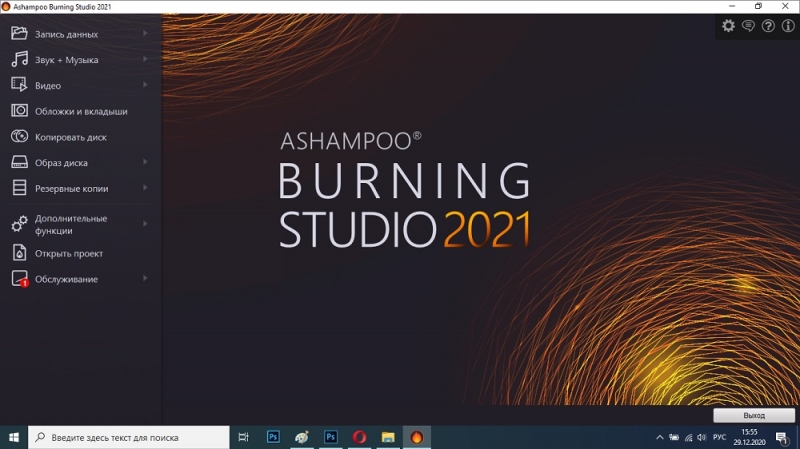
Task: Show program info with the i icon
Action: pyautogui.click(x=788, y=26)
